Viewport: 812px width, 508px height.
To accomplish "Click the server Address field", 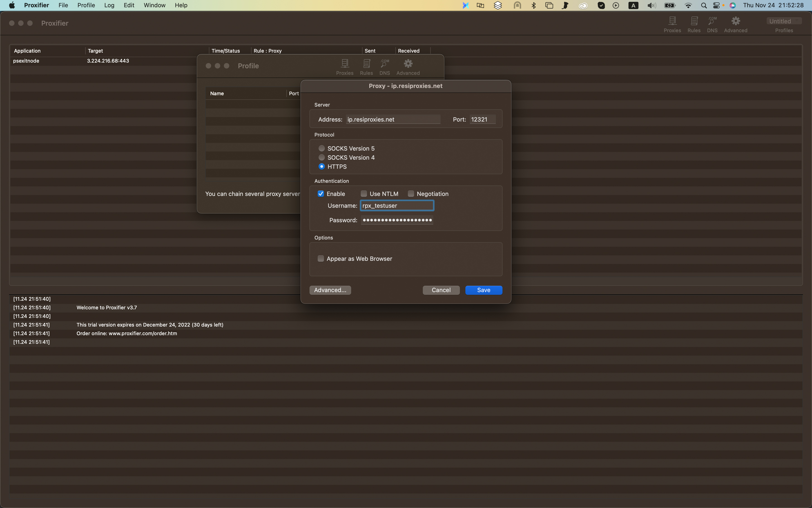I will [393, 119].
